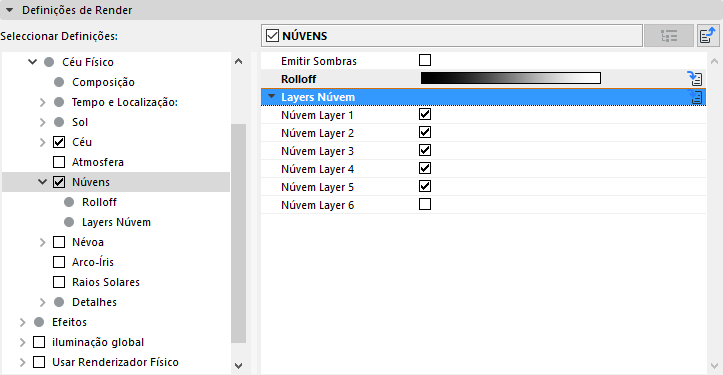Select Efeitos in the settings tree
The width and height of the screenshot is (723, 375).
click(69, 322)
